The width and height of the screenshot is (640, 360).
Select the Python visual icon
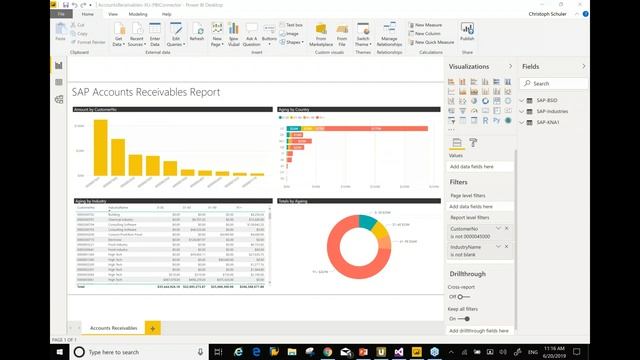click(x=497, y=120)
